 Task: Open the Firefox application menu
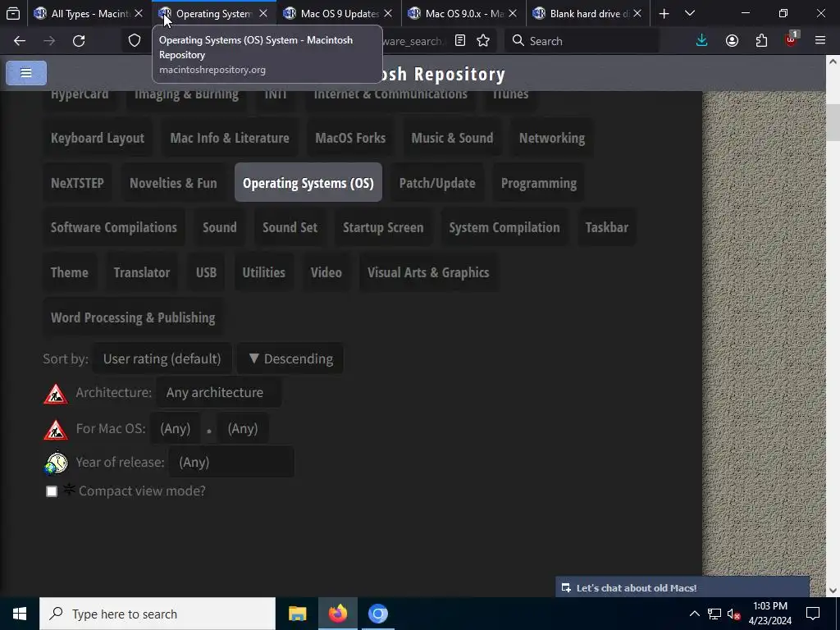[x=820, y=41]
